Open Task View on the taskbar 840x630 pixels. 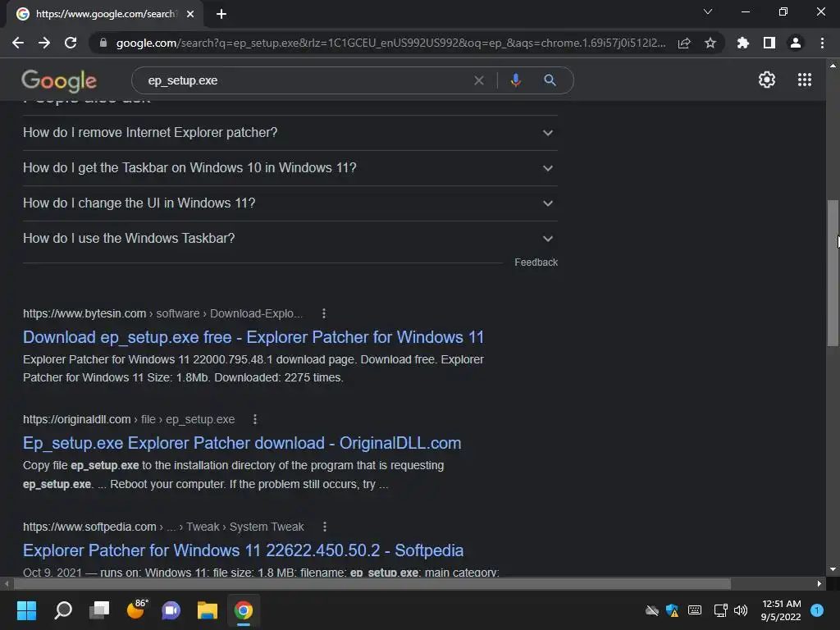click(x=99, y=610)
